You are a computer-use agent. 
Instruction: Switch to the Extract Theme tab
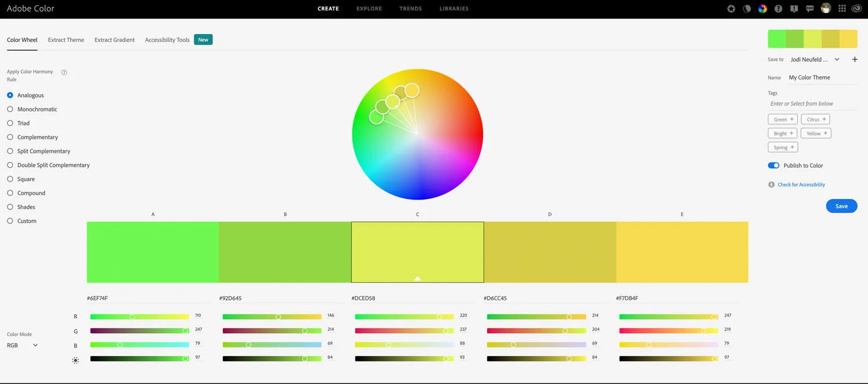(x=65, y=39)
